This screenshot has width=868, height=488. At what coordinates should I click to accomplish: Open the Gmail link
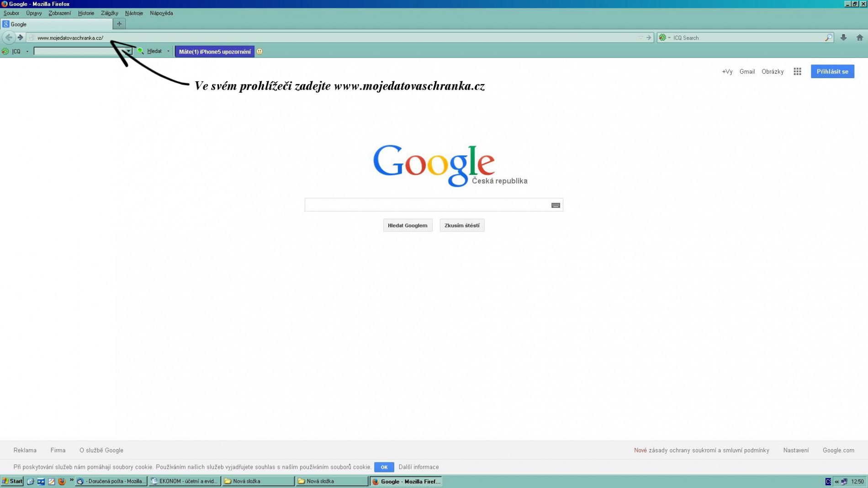[x=747, y=72]
